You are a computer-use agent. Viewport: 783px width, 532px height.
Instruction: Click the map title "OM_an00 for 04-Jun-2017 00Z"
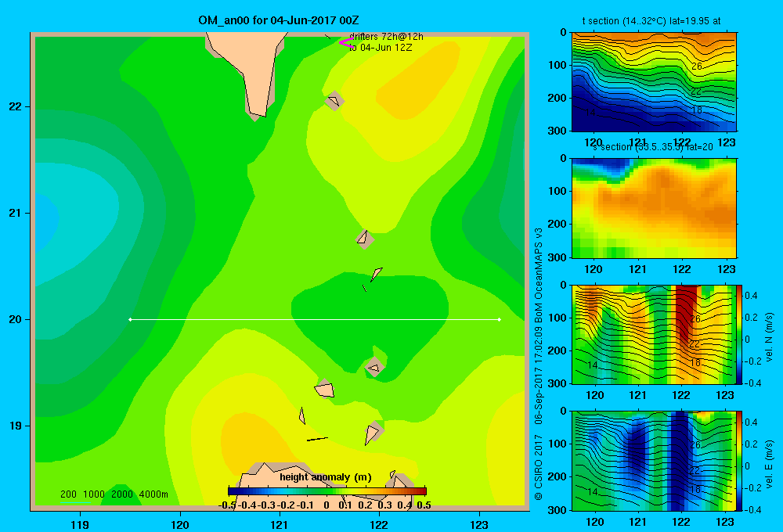pyautogui.click(x=279, y=20)
